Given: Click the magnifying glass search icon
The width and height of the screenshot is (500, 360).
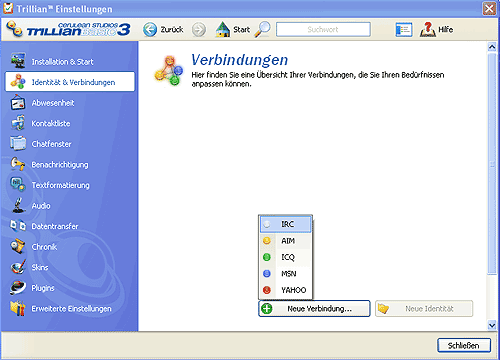Looking at the screenshot, I should (262, 29).
